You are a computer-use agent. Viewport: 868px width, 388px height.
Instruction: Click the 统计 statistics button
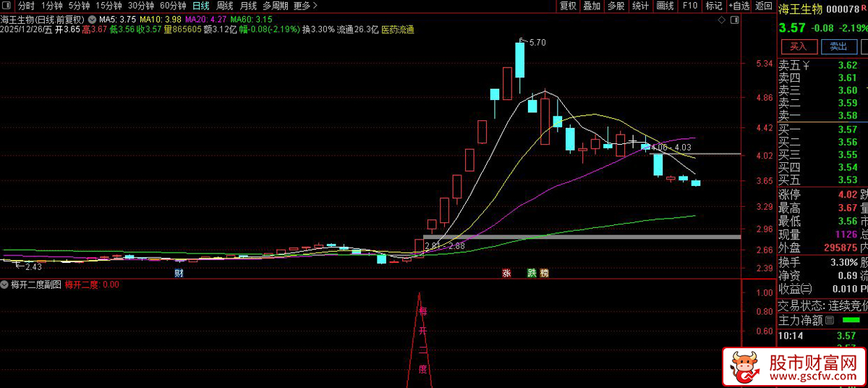(640, 6)
